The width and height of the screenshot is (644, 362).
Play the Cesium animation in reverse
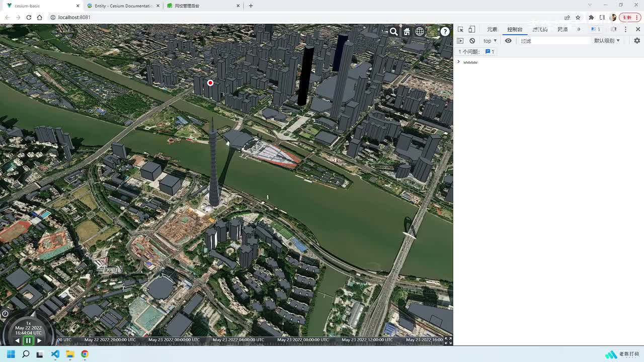pos(17,340)
